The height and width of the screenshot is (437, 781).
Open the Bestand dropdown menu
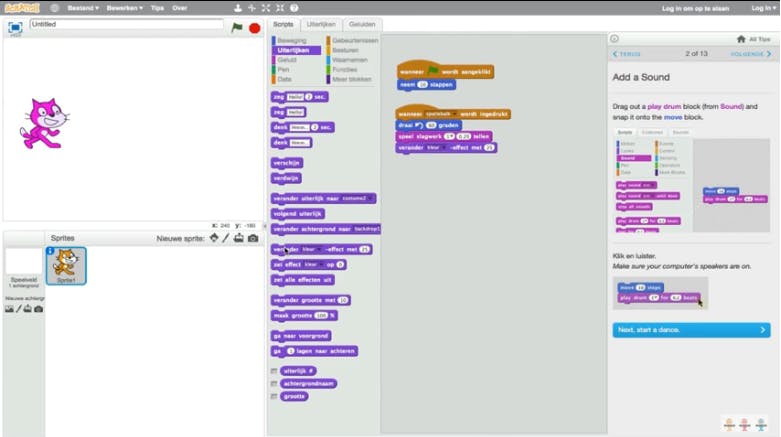[x=83, y=8]
